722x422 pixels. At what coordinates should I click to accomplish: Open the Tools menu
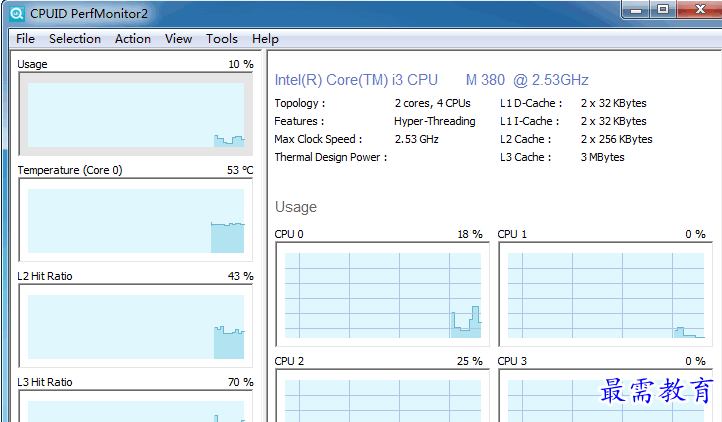[221, 39]
